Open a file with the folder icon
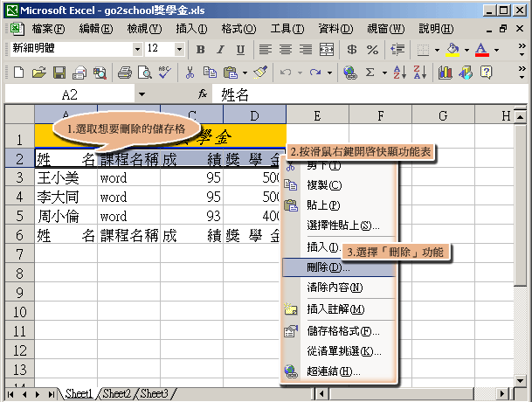532x402 pixels. tap(38, 73)
